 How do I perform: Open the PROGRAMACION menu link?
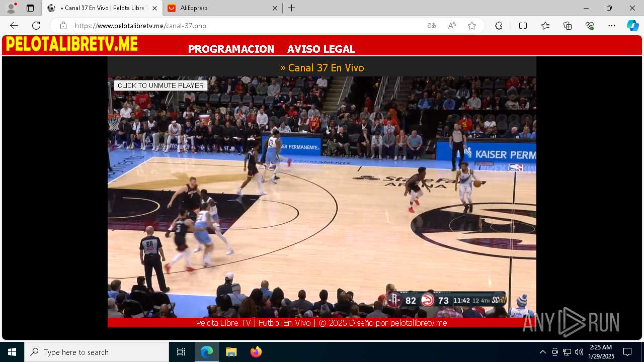tap(231, 49)
